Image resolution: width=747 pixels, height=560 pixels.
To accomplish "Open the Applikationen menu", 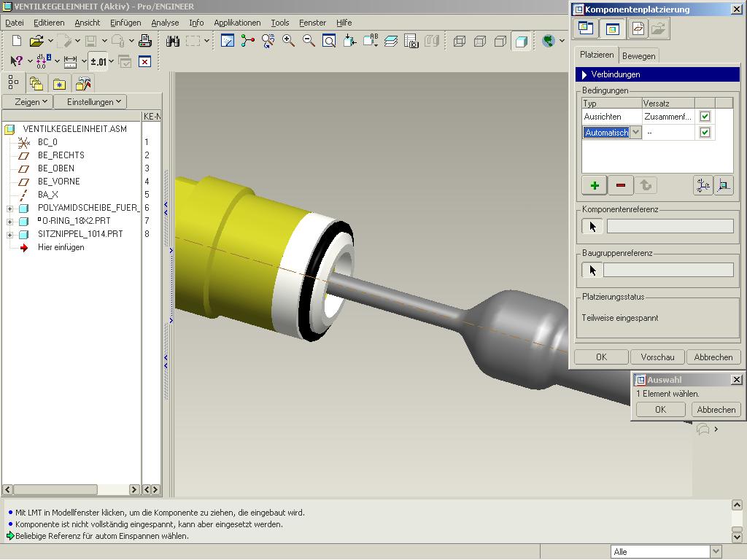I will tap(237, 23).
